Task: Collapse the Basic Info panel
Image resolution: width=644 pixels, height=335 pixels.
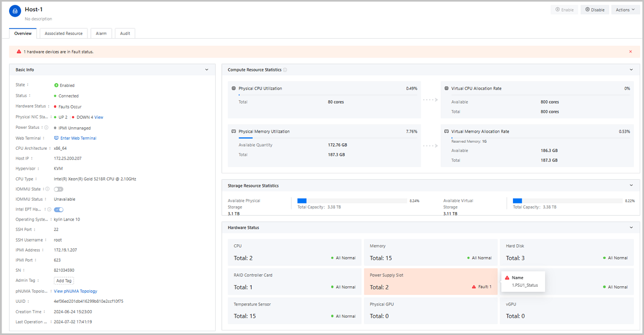Action: click(x=207, y=70)
